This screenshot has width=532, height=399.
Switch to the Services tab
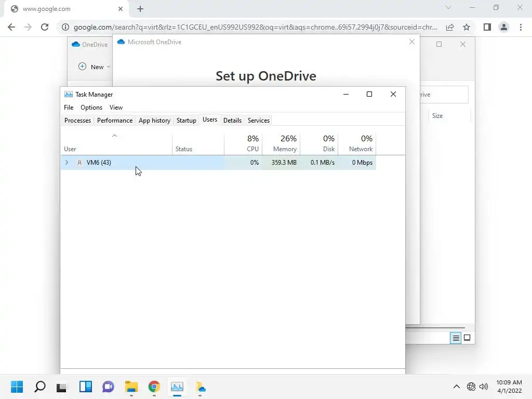[x=259, y=121]
